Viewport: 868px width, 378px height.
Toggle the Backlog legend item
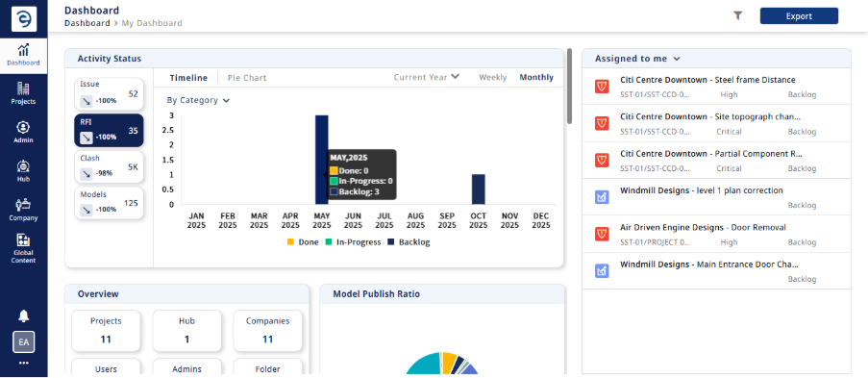click(409, 242)
